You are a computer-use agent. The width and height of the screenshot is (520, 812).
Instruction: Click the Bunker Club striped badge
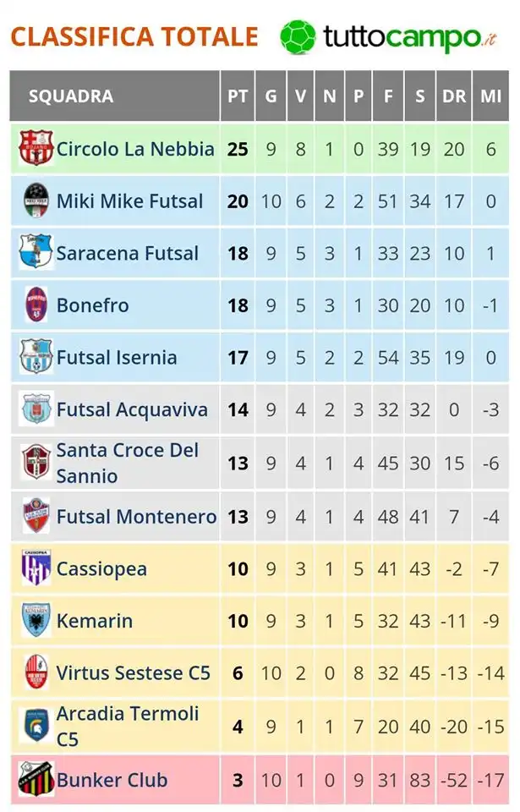(36, 779)
